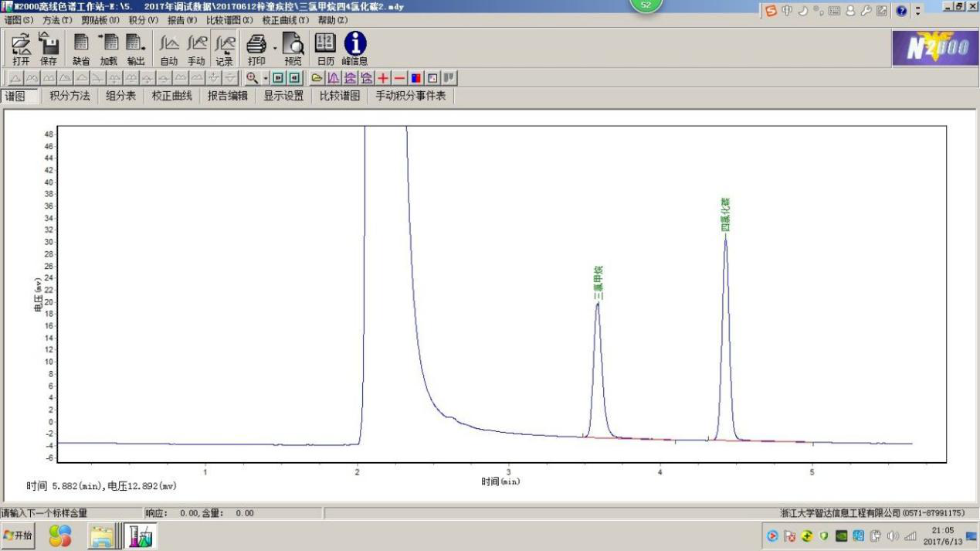
Task: Click the volume speaker tray icon
Action: pos(893,536)
